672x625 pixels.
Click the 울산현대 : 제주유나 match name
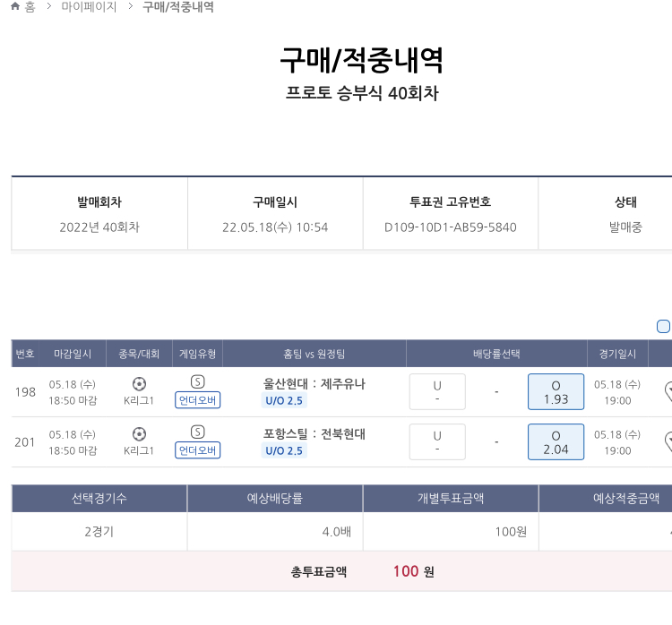(314, 384)
